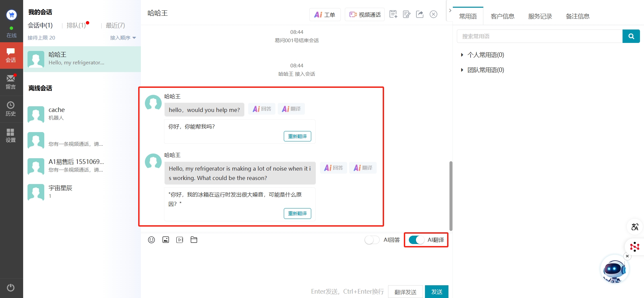Open the 留言 messages section

pos(11,82)
